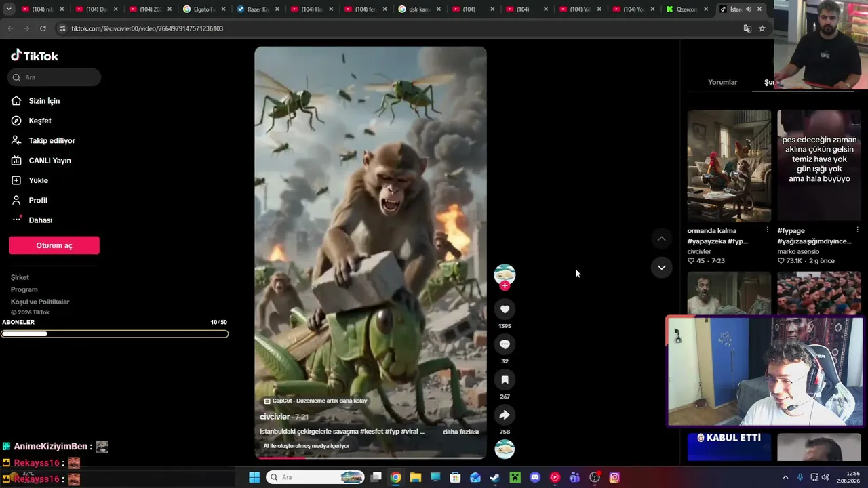868x488 pixels.
Task: Open Instagram from the taskbar
Action: point(614,477)
